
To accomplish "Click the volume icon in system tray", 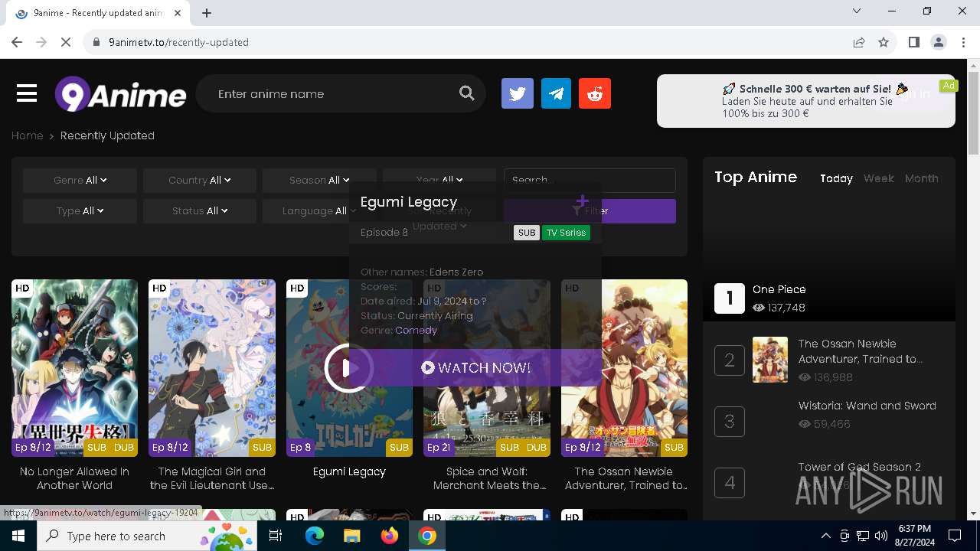I will pyautogui.click(x=881, y=536).
